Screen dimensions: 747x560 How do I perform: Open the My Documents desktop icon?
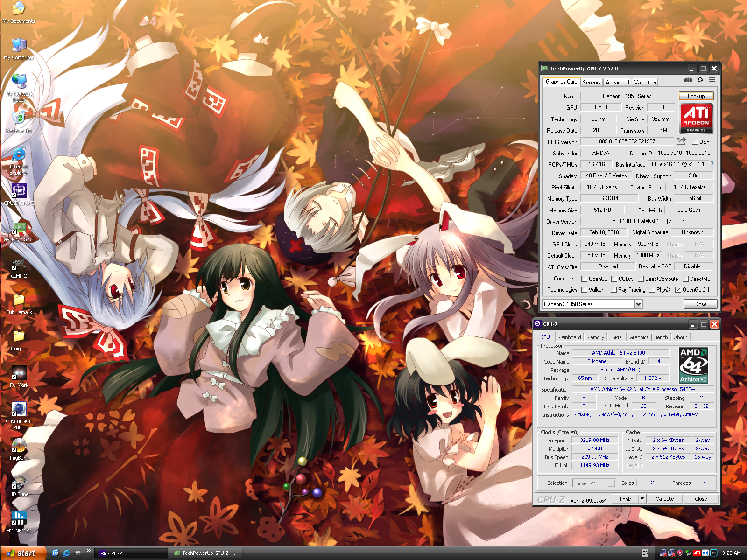[19, 13]
